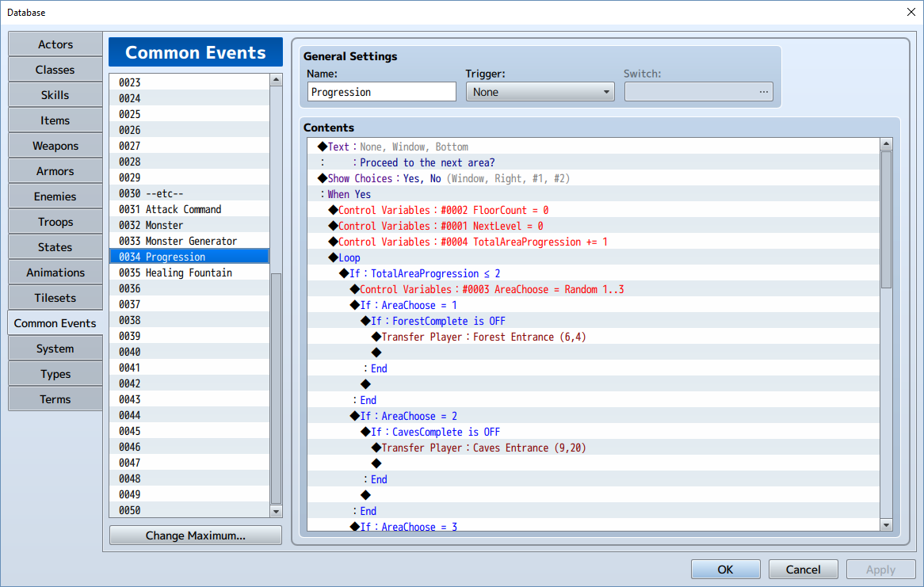Image resolution: width=924 pixels, height=587 pixels.
Task: Switch to the Tilesets tab
Action: 55,298
